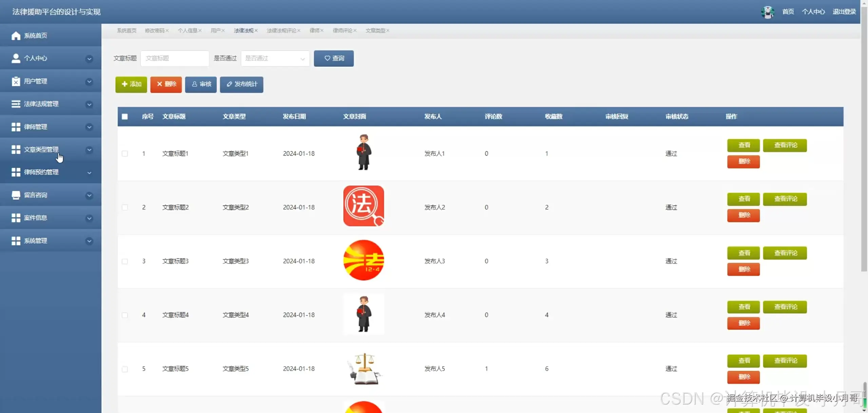Open the 是否通过 dropdown filter

point(275,58)
